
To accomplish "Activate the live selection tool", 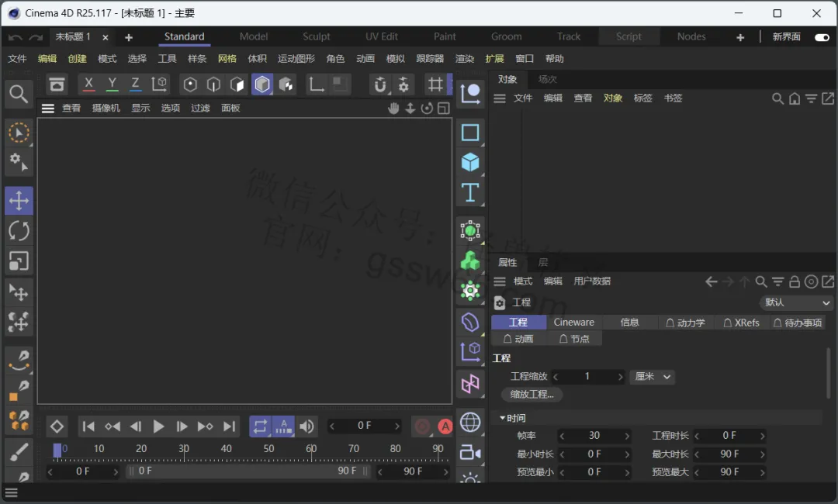I will point(19,133).
